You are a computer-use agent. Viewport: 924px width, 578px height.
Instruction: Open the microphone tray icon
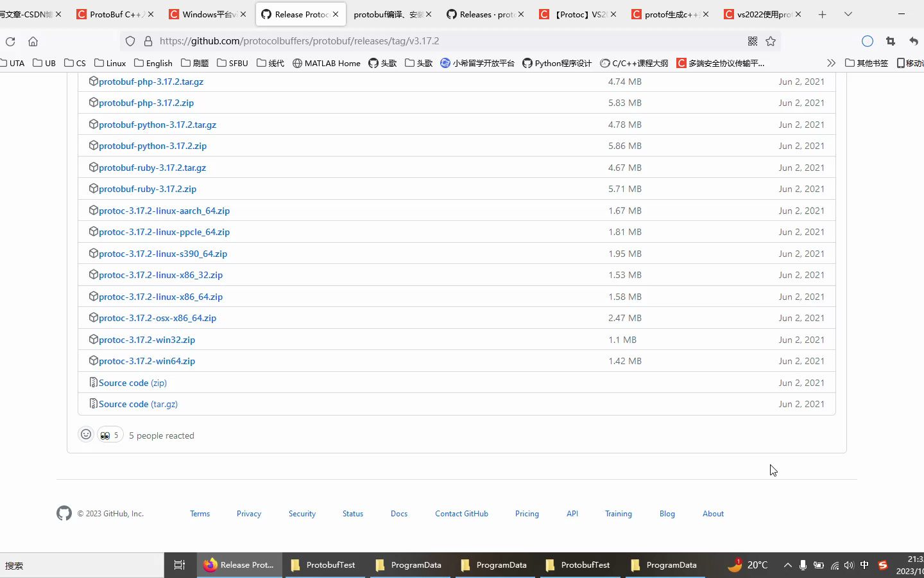click(x=803, y=565)
